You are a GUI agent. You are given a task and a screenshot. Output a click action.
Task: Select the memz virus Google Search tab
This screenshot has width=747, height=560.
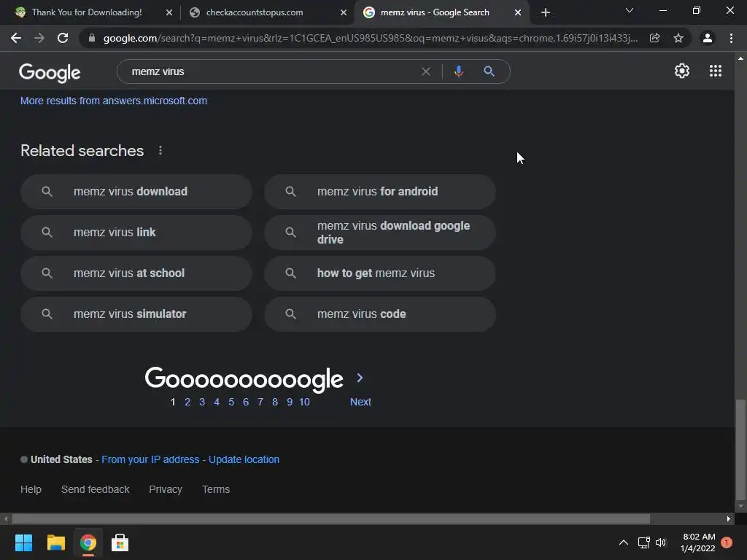pos(435,12)
